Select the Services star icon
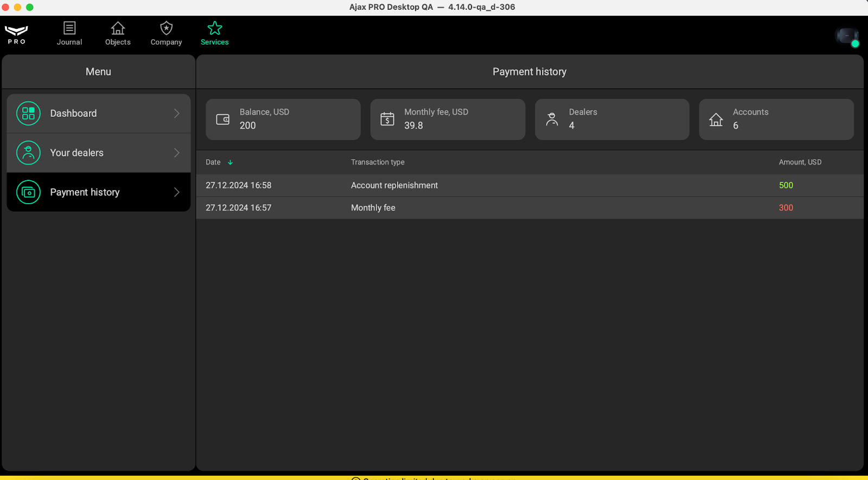The image size is (868, 480). point(215,28)
